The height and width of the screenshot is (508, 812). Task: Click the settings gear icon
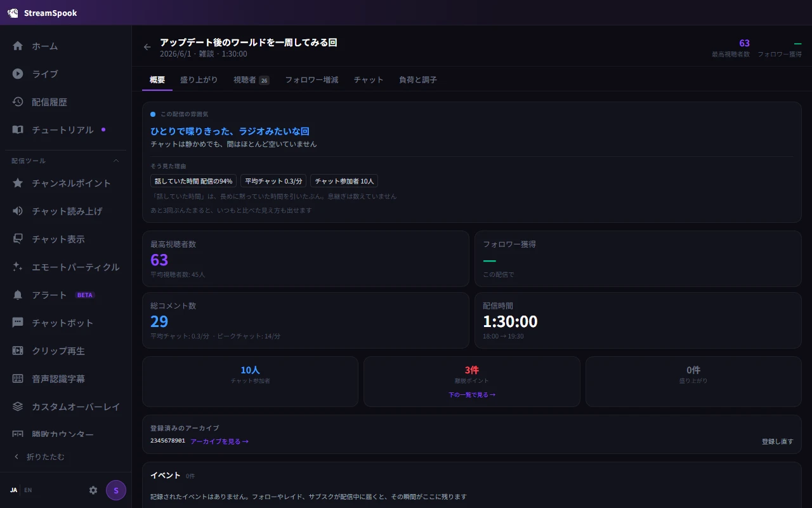(x=93, y=490)
